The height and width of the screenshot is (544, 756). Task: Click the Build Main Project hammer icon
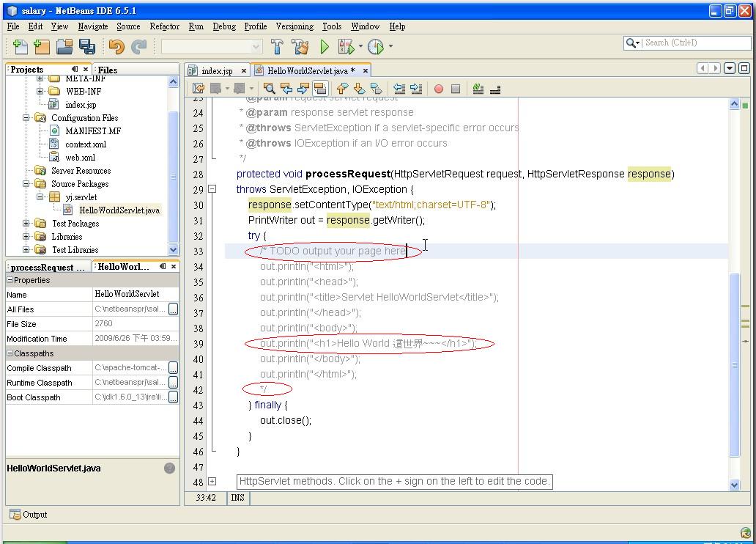click(x=277, y=46)
